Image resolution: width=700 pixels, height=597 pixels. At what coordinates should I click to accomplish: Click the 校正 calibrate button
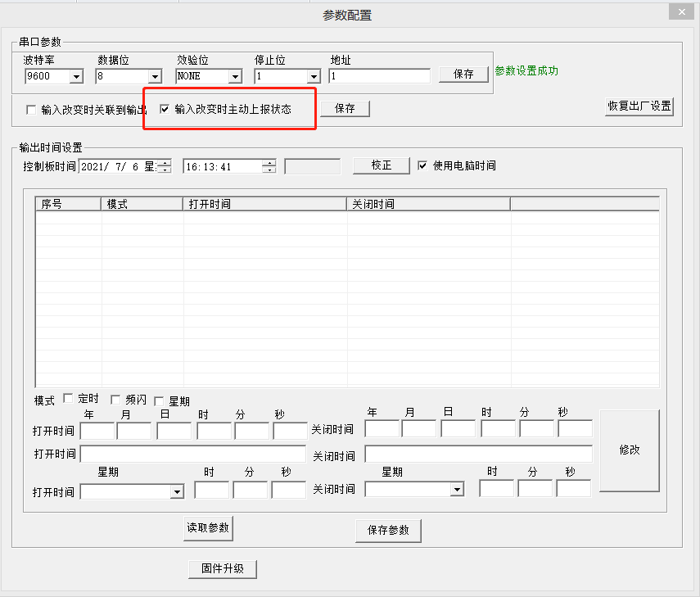tap(382, 165)
